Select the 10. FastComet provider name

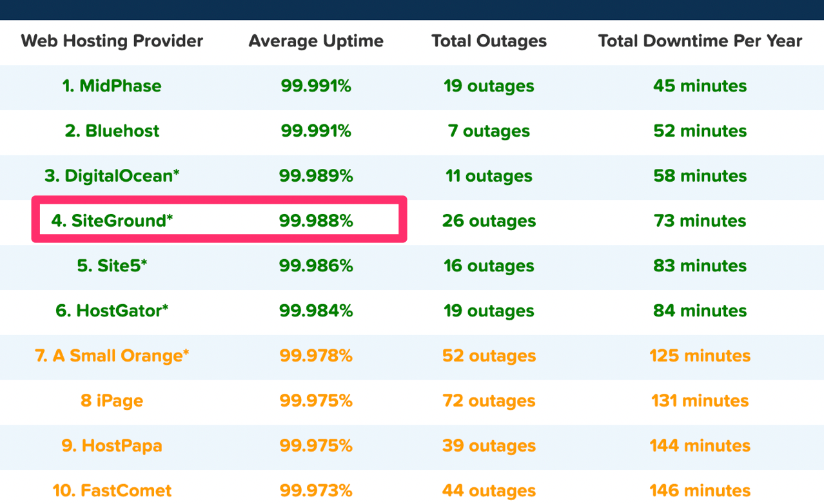click(112, 491)
